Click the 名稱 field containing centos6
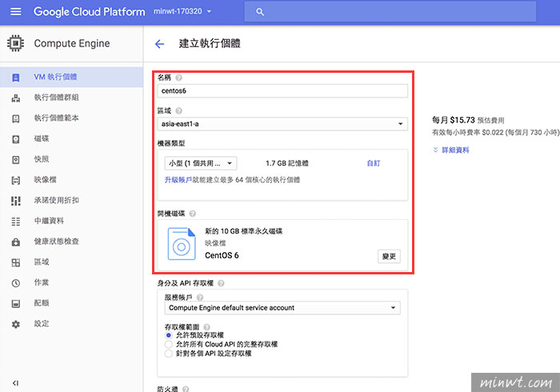560x392 pixels. [x=282, y=90]
